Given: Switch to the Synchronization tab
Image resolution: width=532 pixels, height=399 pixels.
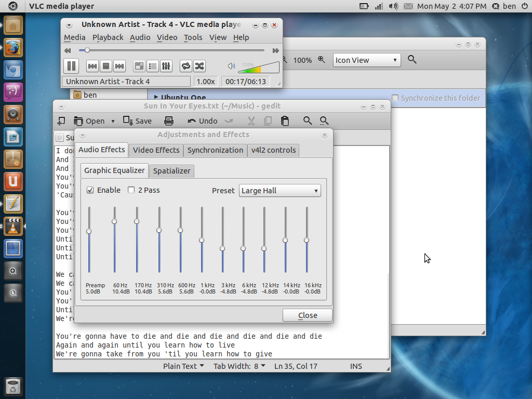Looking at the screenshot, I should (x=215, y=150).
